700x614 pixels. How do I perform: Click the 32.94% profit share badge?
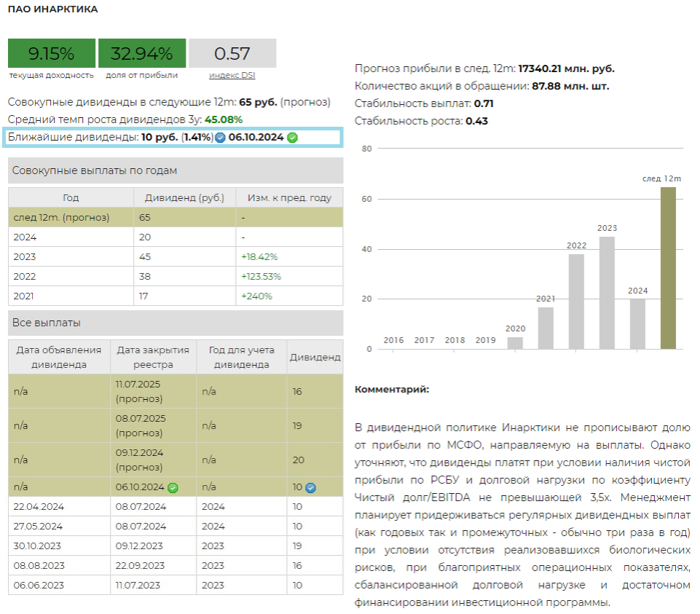pyautogui.click(x=142, y=53)
